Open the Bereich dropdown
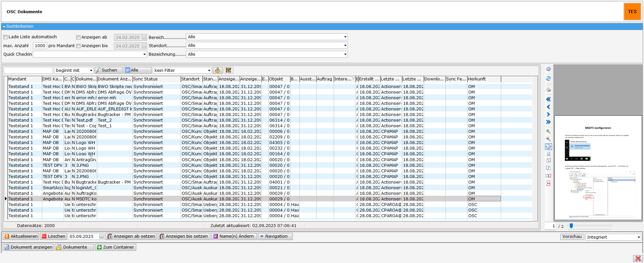The width and height of the screenshot is (644, 263). pyautogui.click(x=345, y=37)
